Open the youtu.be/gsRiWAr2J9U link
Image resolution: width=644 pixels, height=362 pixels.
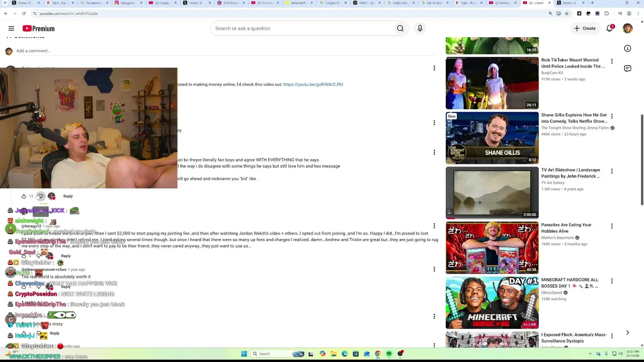(313, 84)
